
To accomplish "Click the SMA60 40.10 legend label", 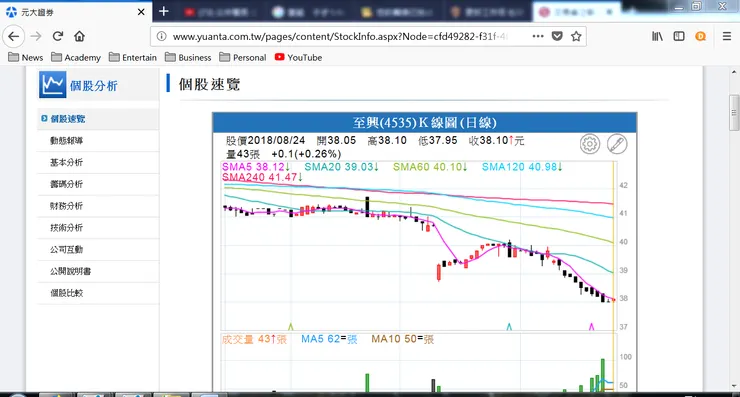I will [430, 167].
